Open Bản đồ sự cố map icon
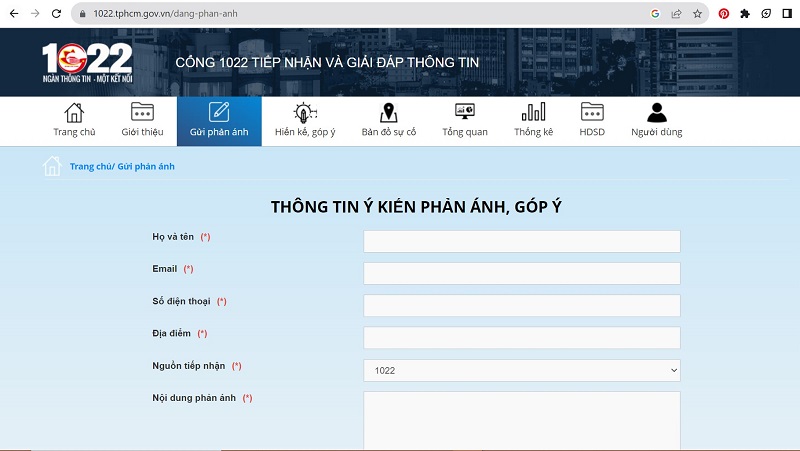Screen dimensions: 800x451 (x=388, y=113)
